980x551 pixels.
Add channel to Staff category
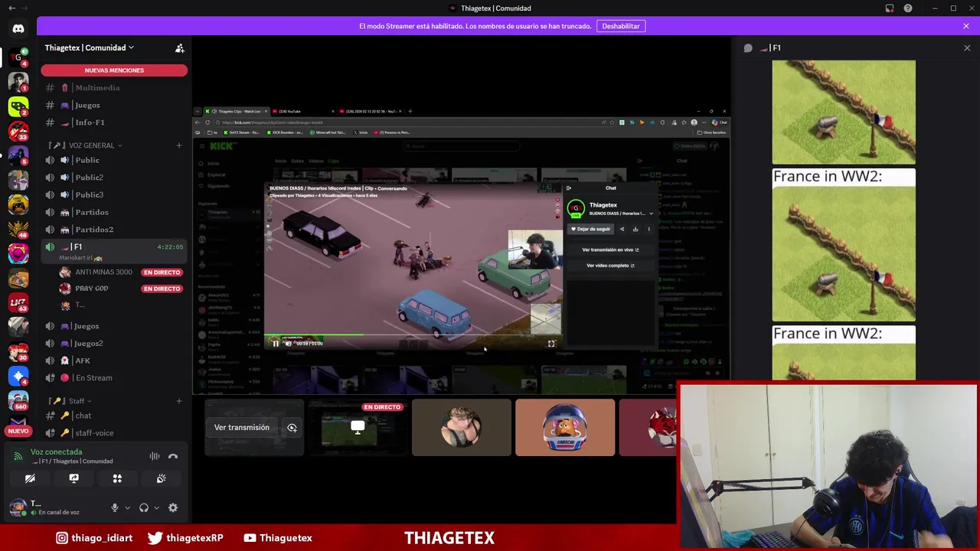179,401
